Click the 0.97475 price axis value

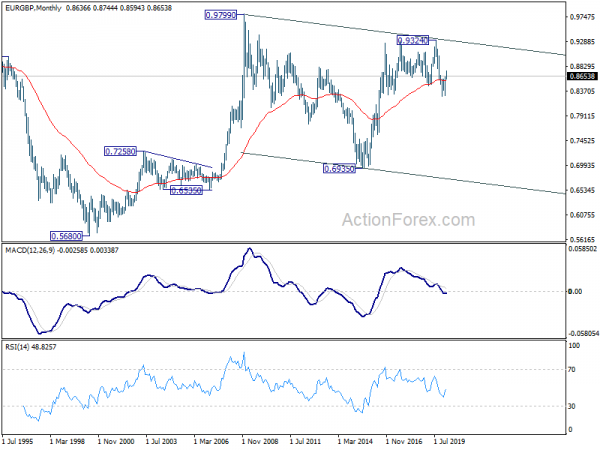[582, 17]
